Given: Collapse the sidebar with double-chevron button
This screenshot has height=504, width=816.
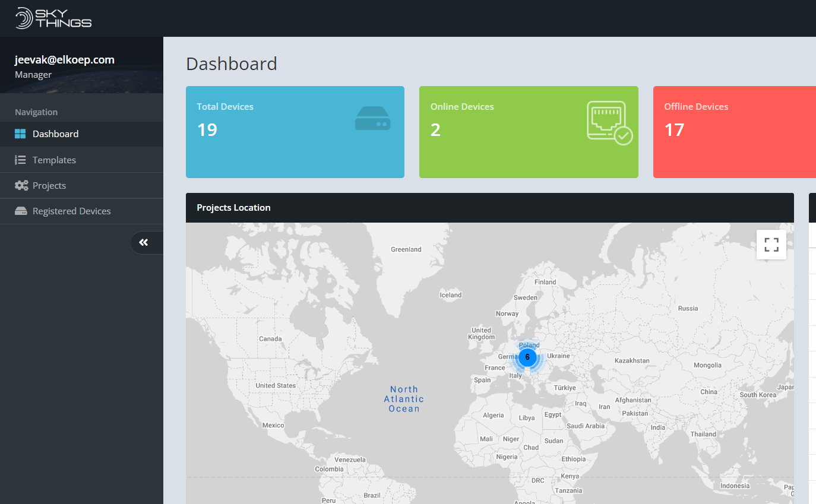Looking at the screenshot, I should (x=144, y=242).
